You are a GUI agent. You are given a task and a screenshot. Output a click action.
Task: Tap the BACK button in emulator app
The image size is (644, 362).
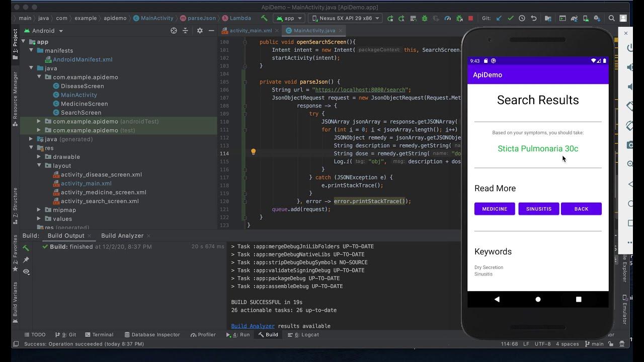[x=581, y=209]
